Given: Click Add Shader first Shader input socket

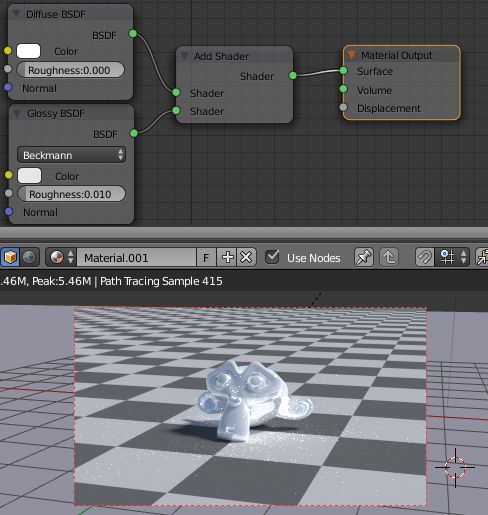Looking at the screenshot, I should point(176,92).
